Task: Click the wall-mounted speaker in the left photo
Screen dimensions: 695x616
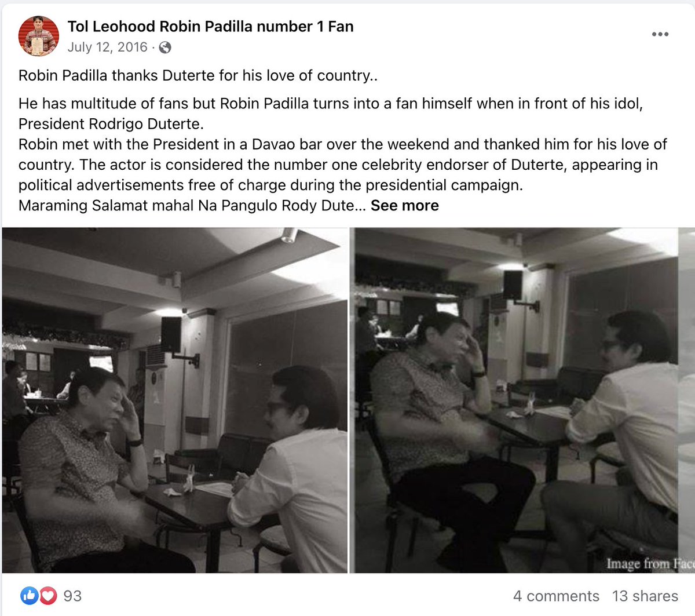Action: click(x=171, y=334)
